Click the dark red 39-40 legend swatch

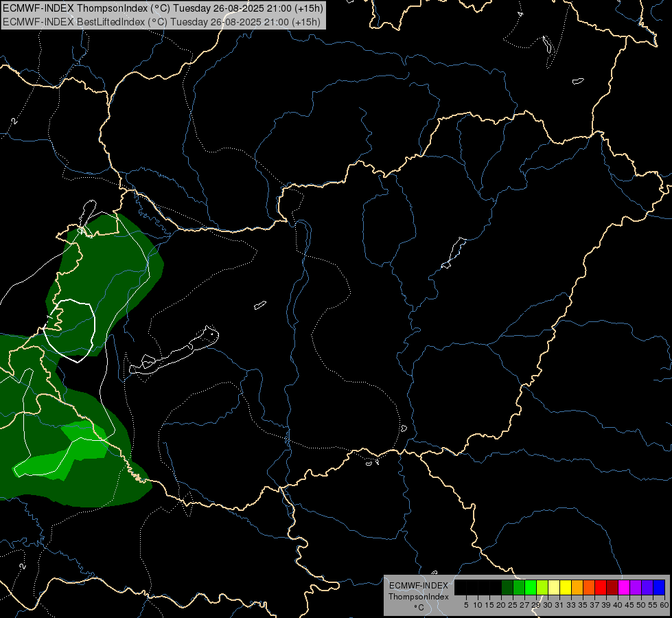coord(612,587)
